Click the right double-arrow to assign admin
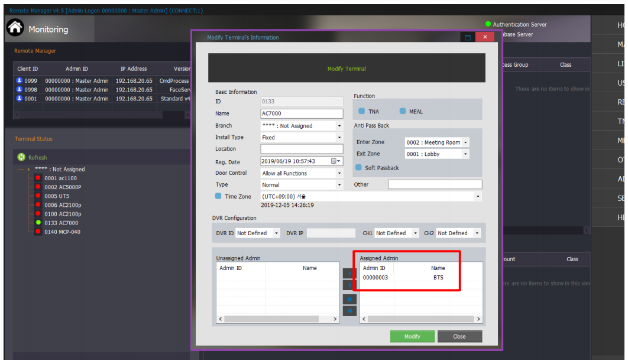This screenshot has height=364, width=628. point(350,299)
